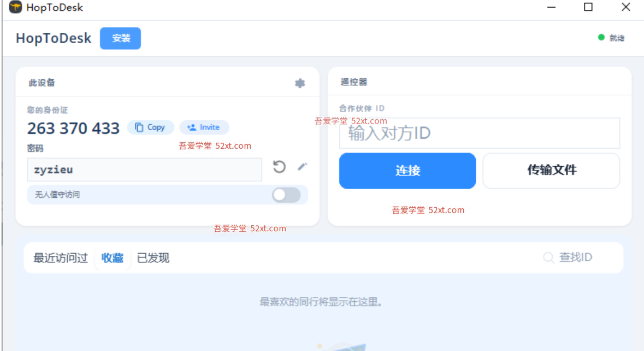The image size is (644, 351).
Task: Click the 查找ID search field
Action: tap(575, 258)
